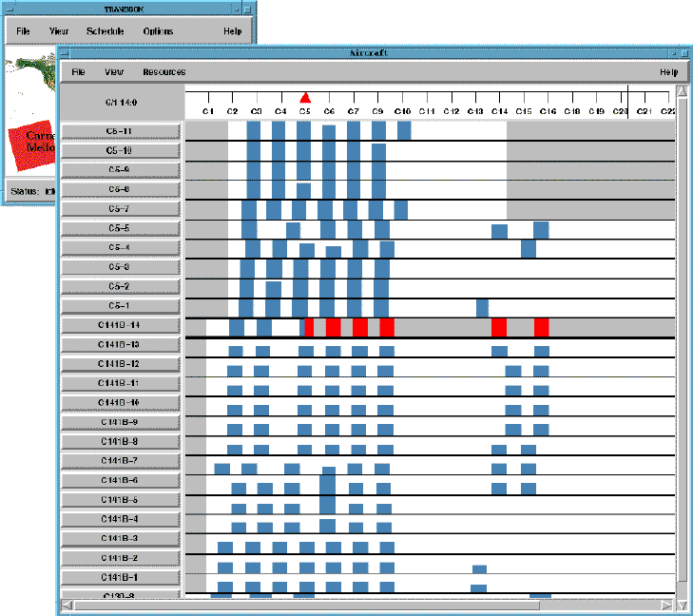Open the Aircraft window's system menu button
693x616 pixels.
coord(66,52)
